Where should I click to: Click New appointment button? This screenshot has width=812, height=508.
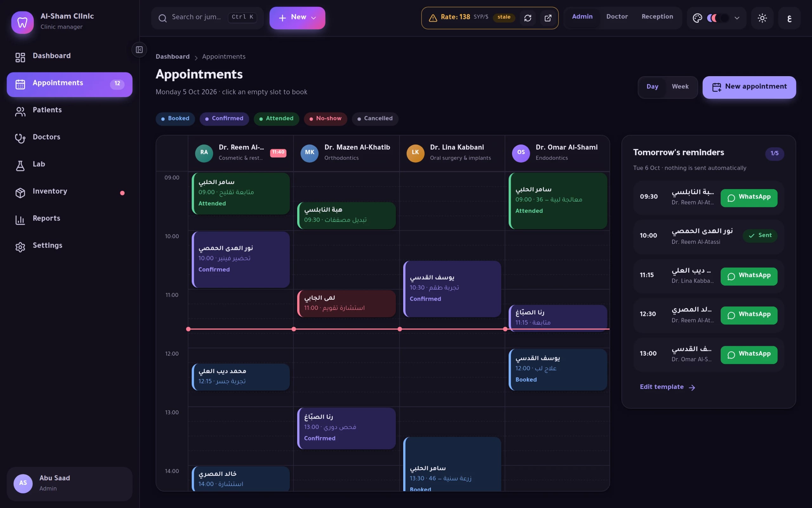(x=749, y=87)
